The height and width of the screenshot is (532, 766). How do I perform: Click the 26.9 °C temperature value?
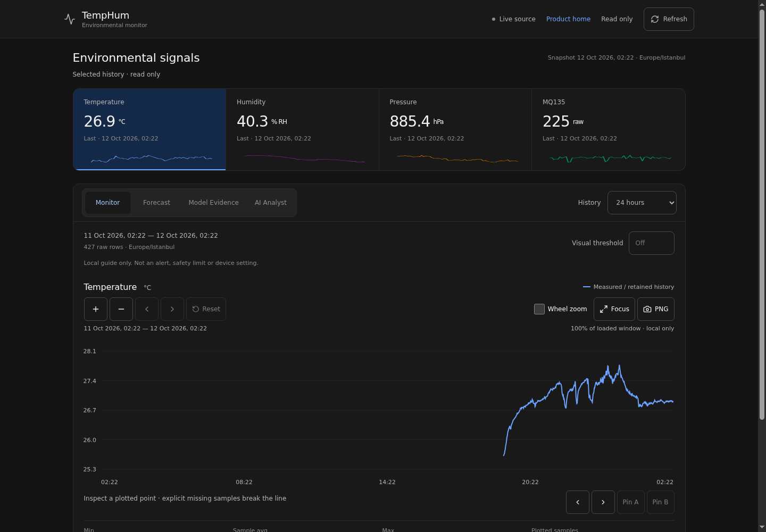(105, 121)
